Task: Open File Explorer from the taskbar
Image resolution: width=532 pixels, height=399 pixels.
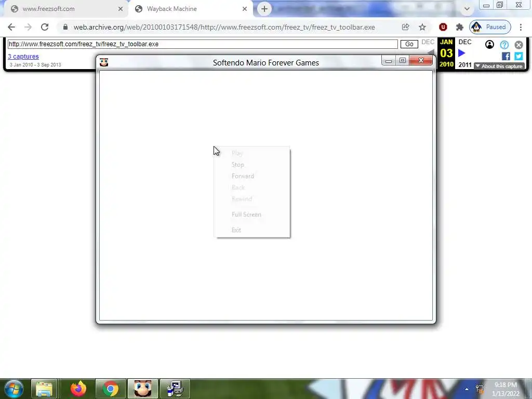Action: pos(45,389)
